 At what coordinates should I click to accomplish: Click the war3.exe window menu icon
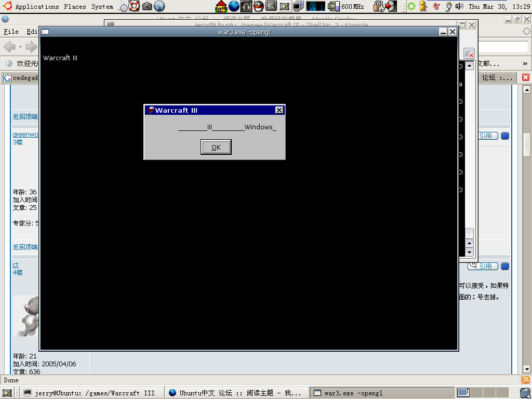click(45, 32)
